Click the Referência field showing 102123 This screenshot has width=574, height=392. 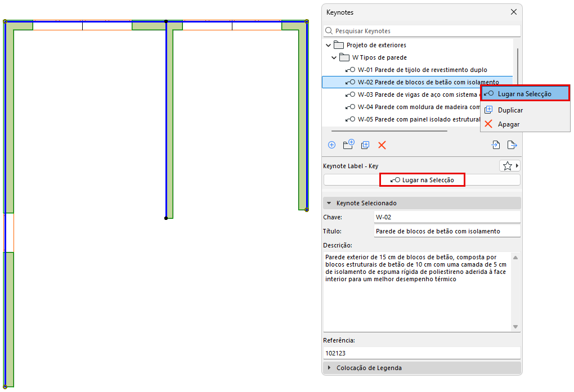pyautogui.click(x=422, y=353)
